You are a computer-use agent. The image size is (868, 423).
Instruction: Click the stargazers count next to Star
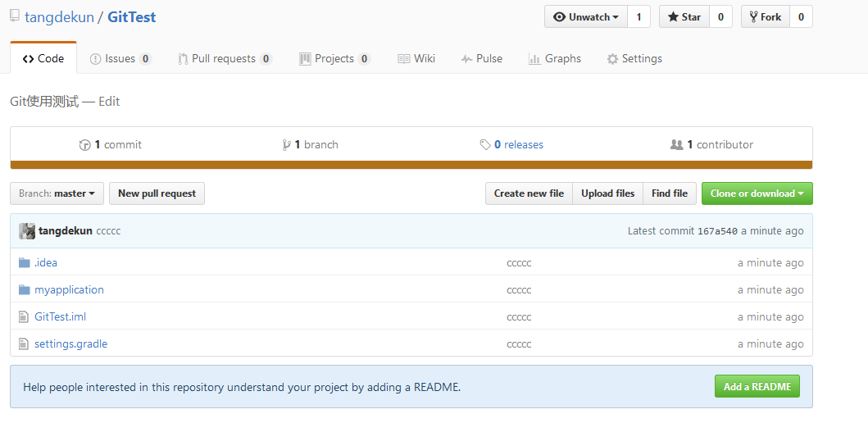click(x=720, y=16)
